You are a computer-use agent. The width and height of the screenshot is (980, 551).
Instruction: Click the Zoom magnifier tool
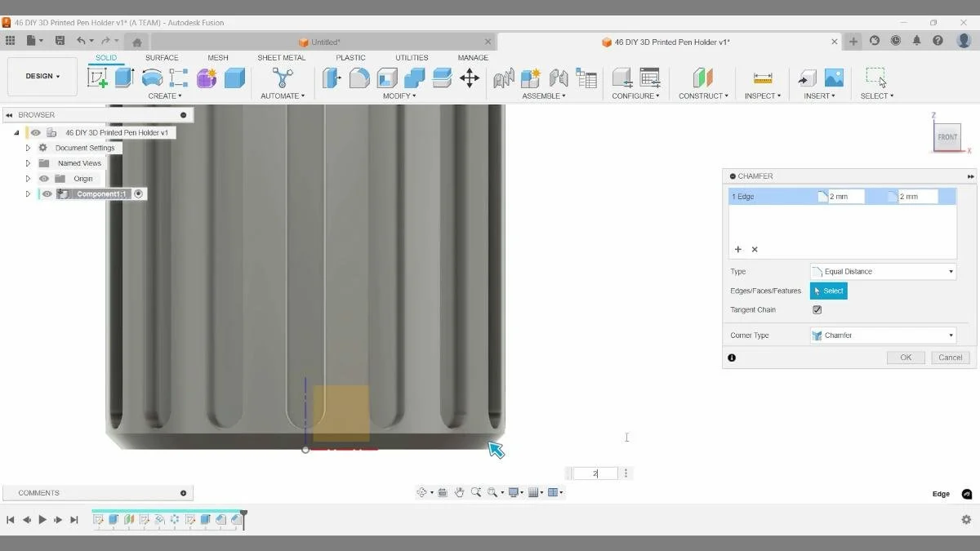tap(475, 492)
